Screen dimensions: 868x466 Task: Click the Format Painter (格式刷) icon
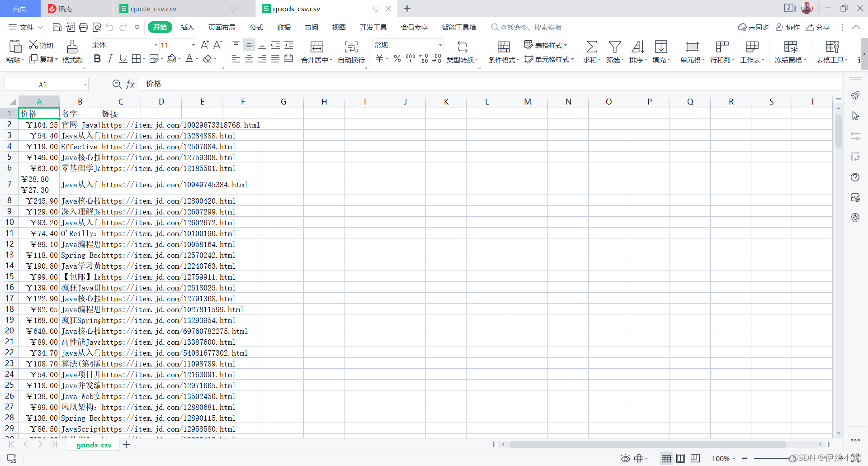pos(72,47)
